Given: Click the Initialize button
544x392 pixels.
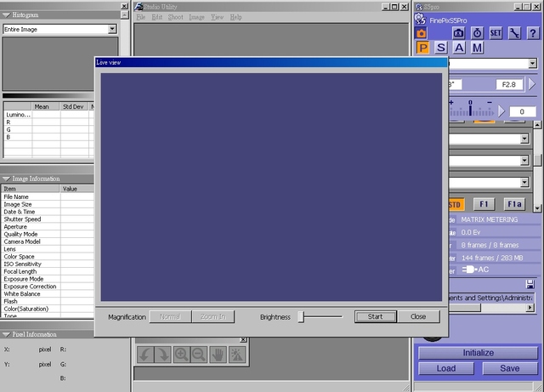Looking at the screenshot, I should pyautogui.click(x=478, y=353).
